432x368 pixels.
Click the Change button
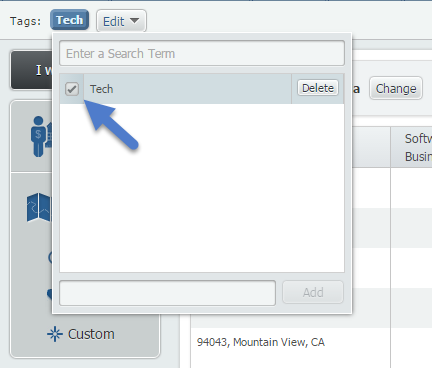pos(396,88)
